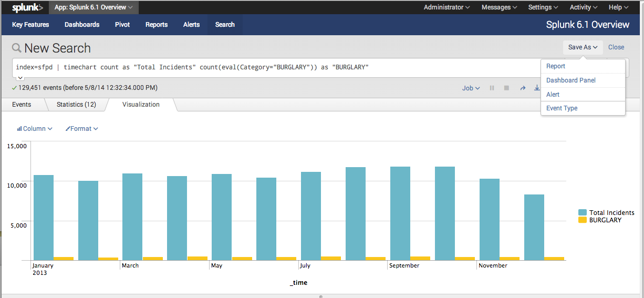Switch to the Statistics (12) tab
644x298 pixels.
[x=76, y=105]
